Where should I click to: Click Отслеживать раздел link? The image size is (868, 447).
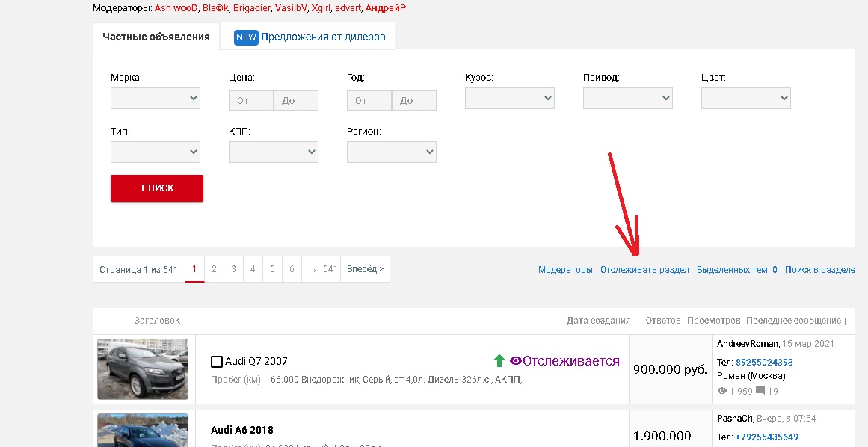coord(644,270)
